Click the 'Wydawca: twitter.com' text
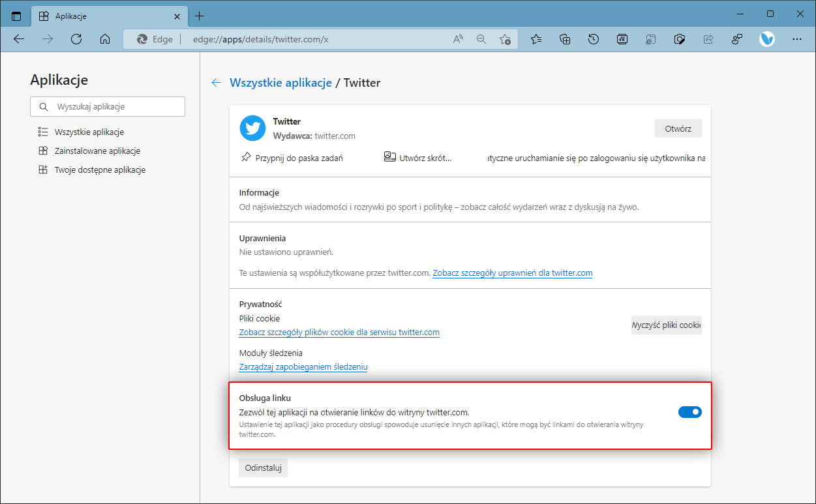 click(x=314, y=136)
